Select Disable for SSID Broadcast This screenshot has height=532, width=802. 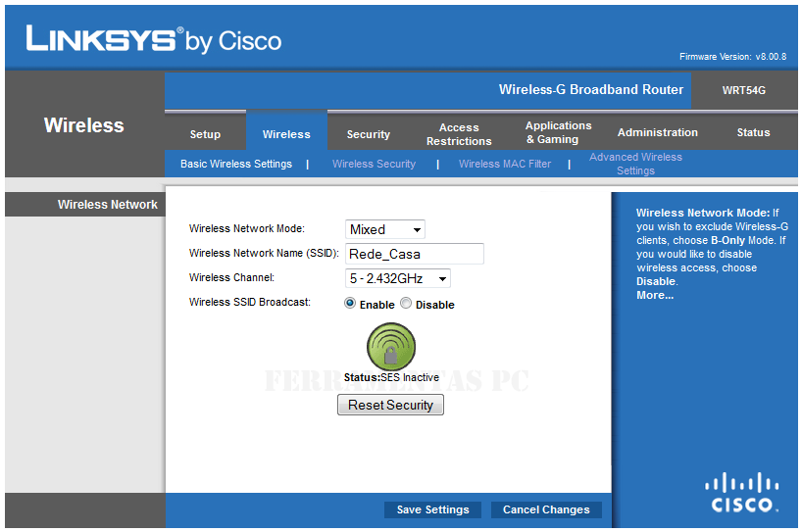pyautogui.click(x=406, y=303)
